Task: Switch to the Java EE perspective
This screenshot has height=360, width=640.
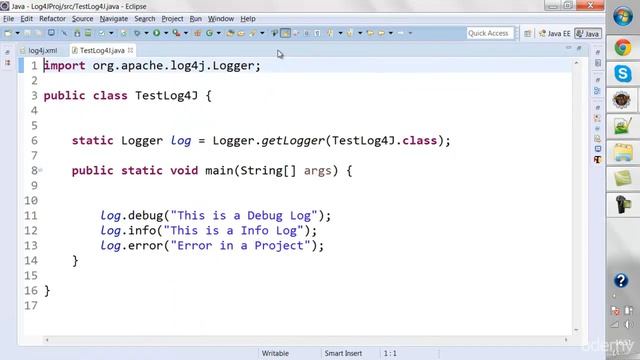Action: [554, 33]
